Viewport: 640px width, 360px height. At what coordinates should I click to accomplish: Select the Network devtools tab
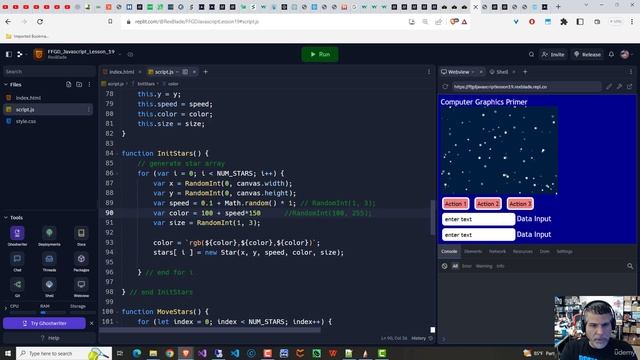point(497,251)
